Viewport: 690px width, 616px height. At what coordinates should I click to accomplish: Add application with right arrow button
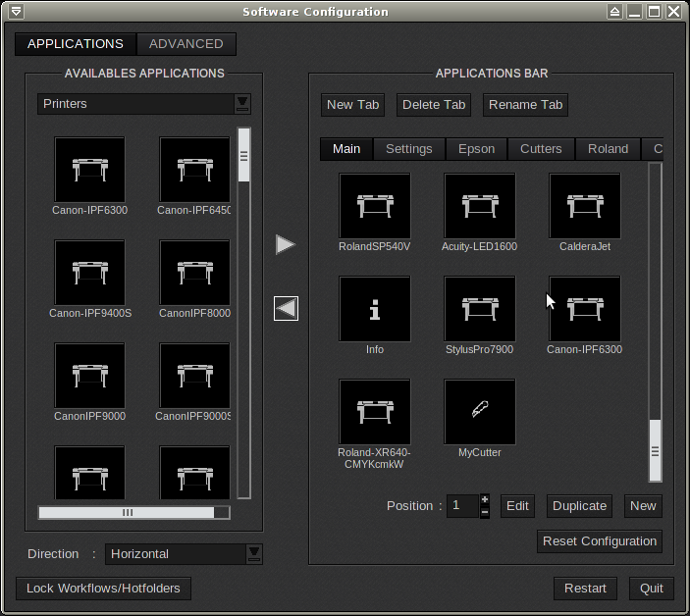click(286, 245)
